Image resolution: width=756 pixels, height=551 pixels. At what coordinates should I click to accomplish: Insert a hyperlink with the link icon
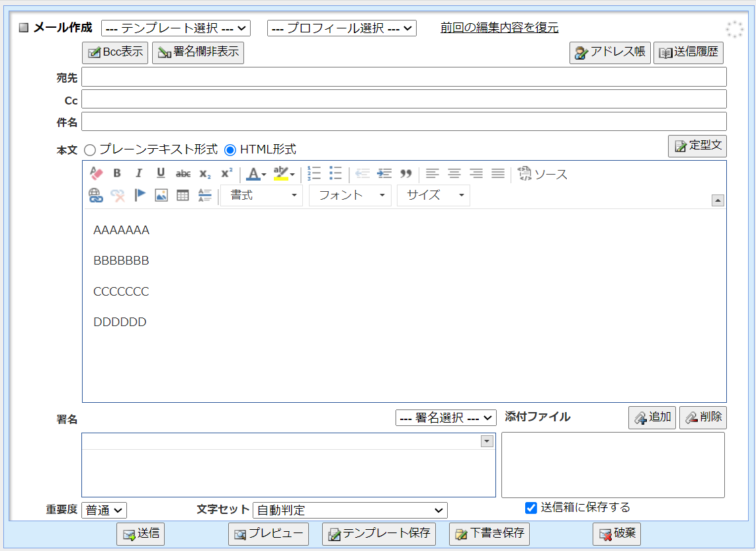96,195
